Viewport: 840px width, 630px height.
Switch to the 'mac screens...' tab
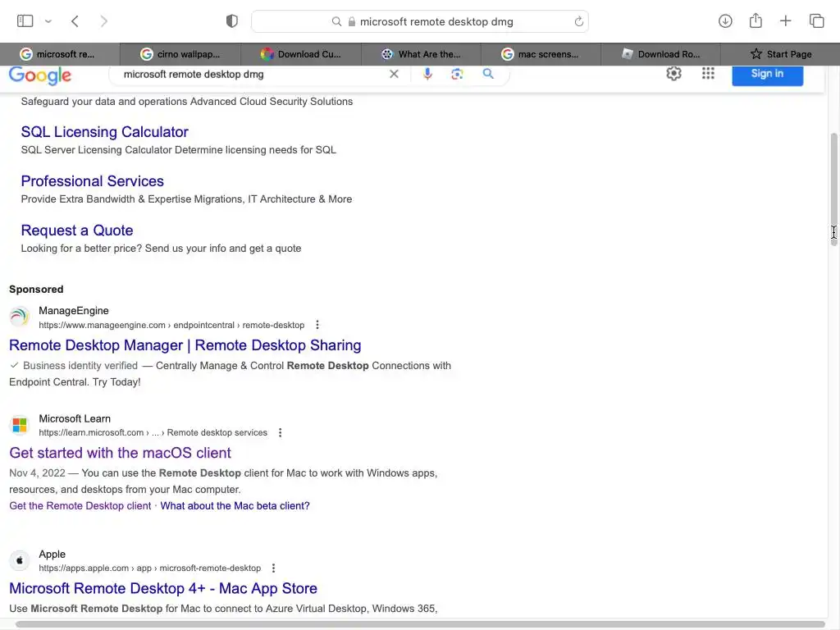(x=541, y=54)
